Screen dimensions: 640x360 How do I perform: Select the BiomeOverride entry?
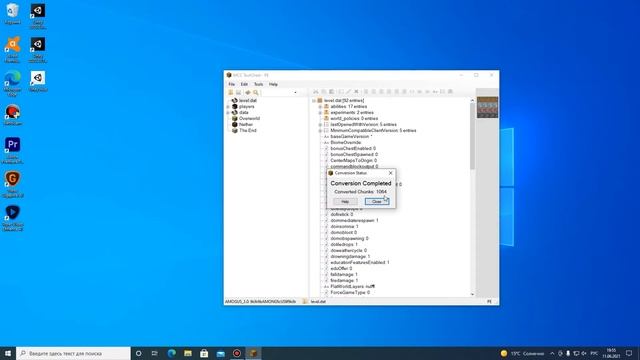tap(346, 142)
